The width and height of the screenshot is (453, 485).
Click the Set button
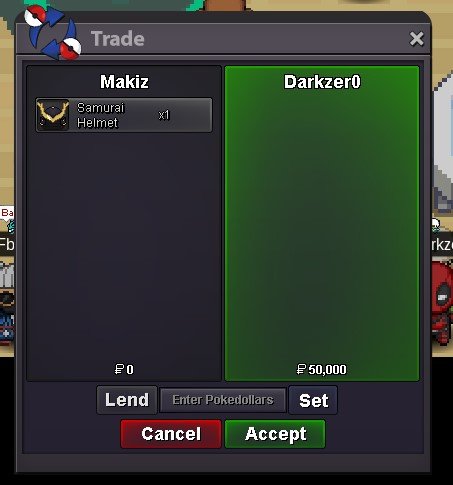pyautogui.click(x=313, y=400)
